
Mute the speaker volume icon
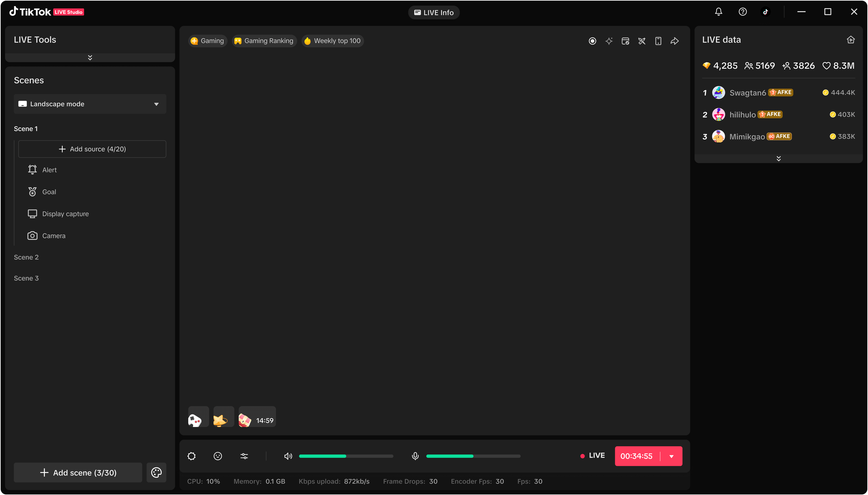pyautogui.click(x=288, y=456)
